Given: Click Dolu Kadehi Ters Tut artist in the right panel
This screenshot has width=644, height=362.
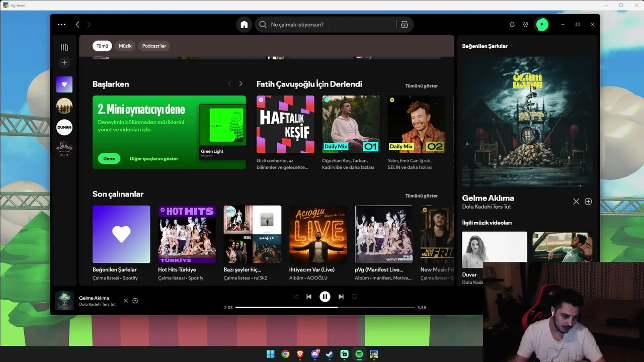Looking at the screenshot, I should tap(487, 207).
